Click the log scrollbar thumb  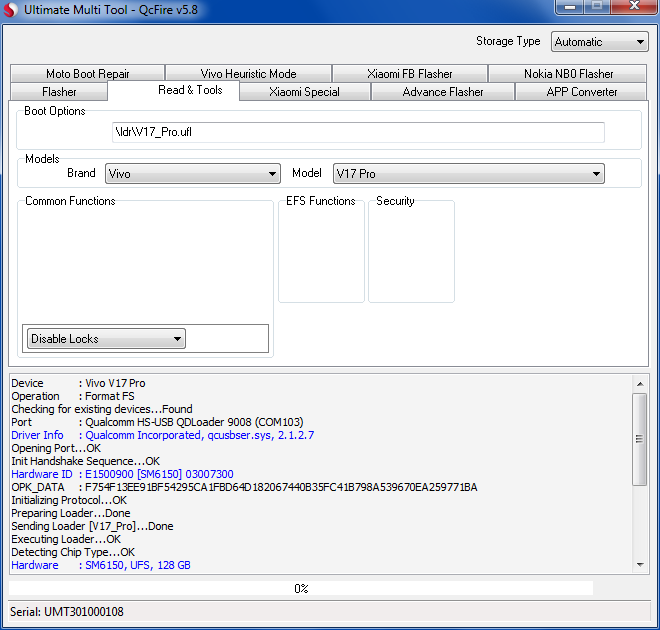tap(639, 439)
